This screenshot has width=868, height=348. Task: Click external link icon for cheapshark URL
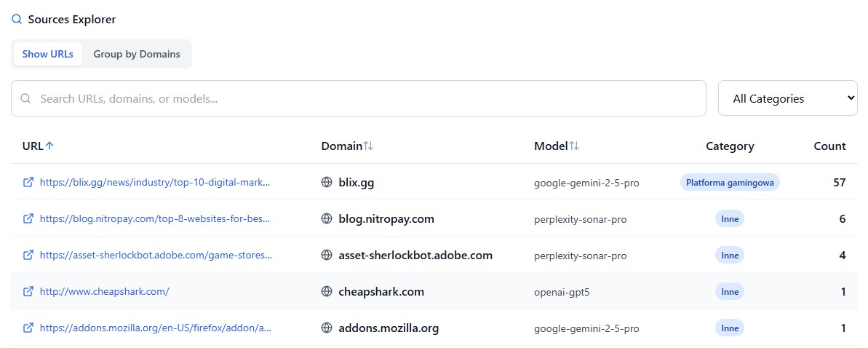pyautogui.click(x=28, y=292)
